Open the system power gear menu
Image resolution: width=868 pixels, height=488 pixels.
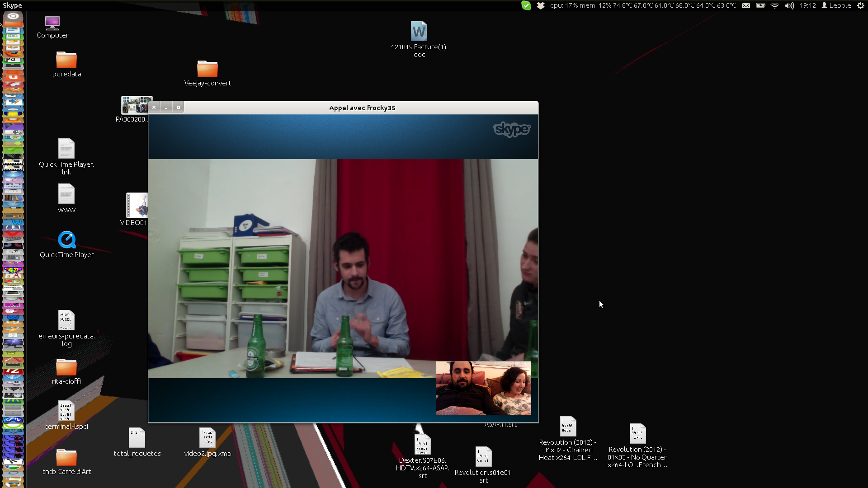861,5
